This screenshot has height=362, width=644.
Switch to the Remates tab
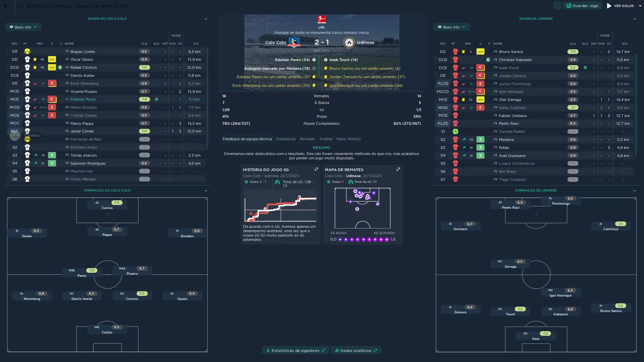coord(307,139)
